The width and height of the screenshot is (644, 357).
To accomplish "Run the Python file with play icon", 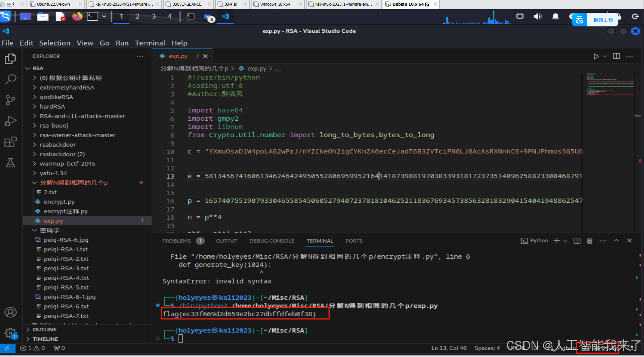I will point(596,56).
